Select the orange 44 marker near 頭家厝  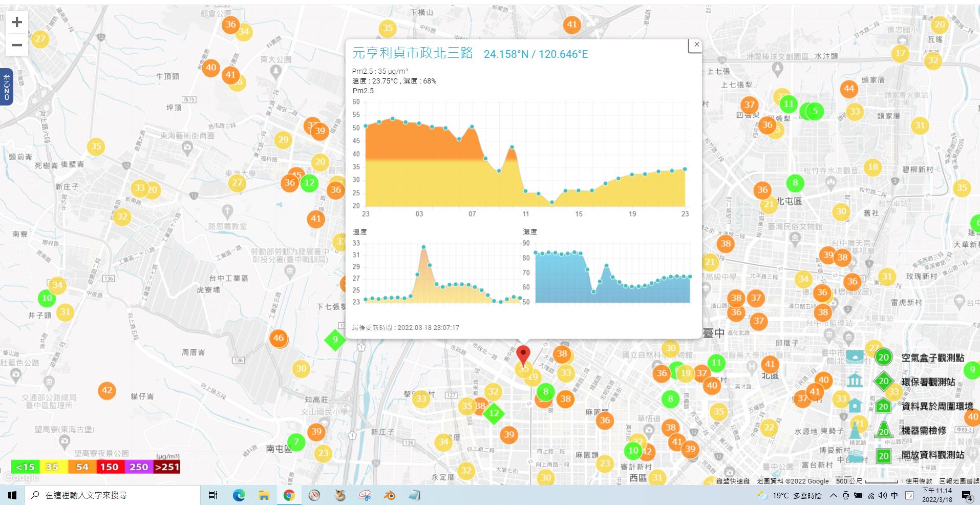(x=849, y=89)
